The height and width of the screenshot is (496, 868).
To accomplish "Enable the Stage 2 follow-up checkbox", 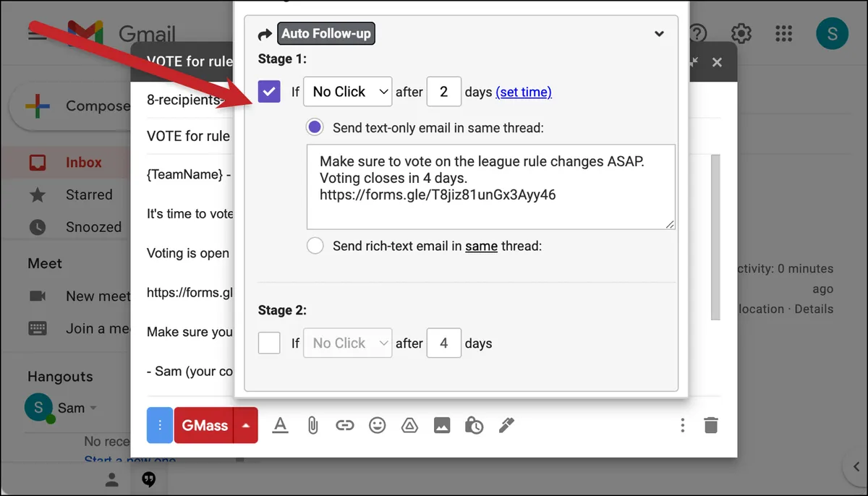I will click(x=269, y=343).
